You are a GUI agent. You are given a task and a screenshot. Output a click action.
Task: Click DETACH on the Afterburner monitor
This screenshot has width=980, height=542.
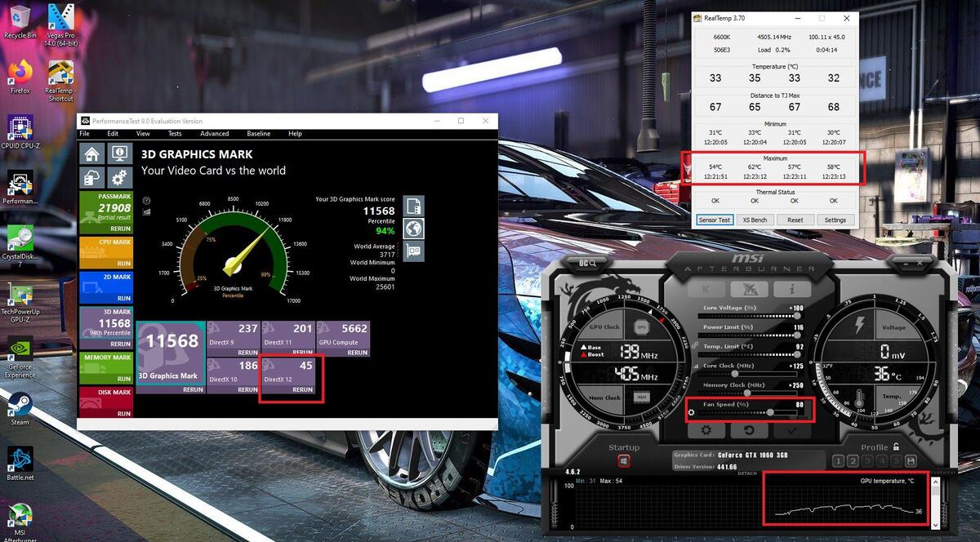(x=747, y=473)
